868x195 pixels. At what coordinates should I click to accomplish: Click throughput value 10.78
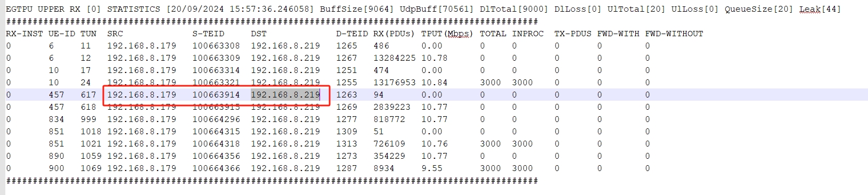pos(435,58)
